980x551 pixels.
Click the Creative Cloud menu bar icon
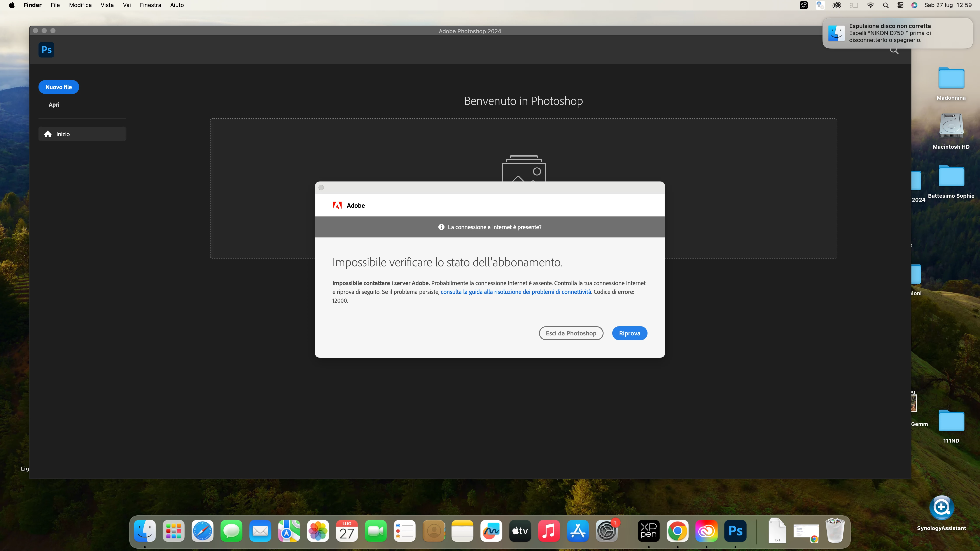coord(836,5)
